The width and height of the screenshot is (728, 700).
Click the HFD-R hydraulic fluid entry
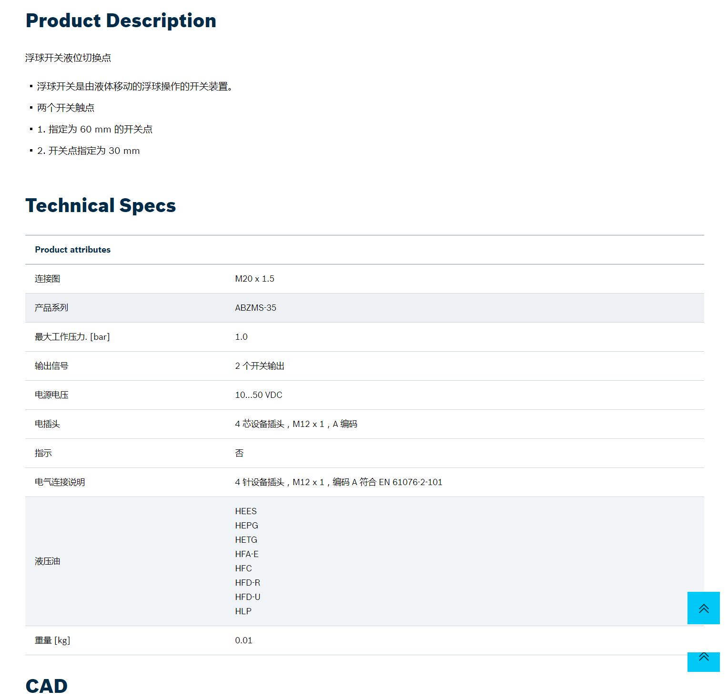point(247,583)
